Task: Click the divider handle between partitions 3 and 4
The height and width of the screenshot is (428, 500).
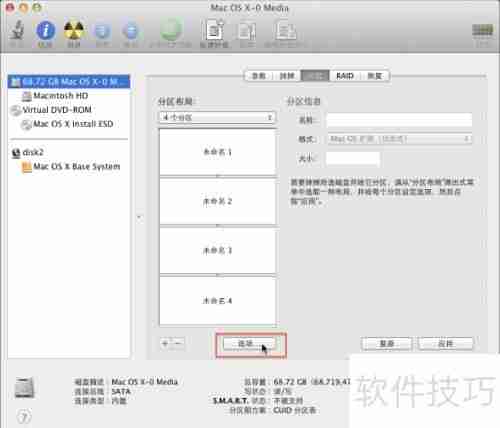Action: [x=218, y=275]
